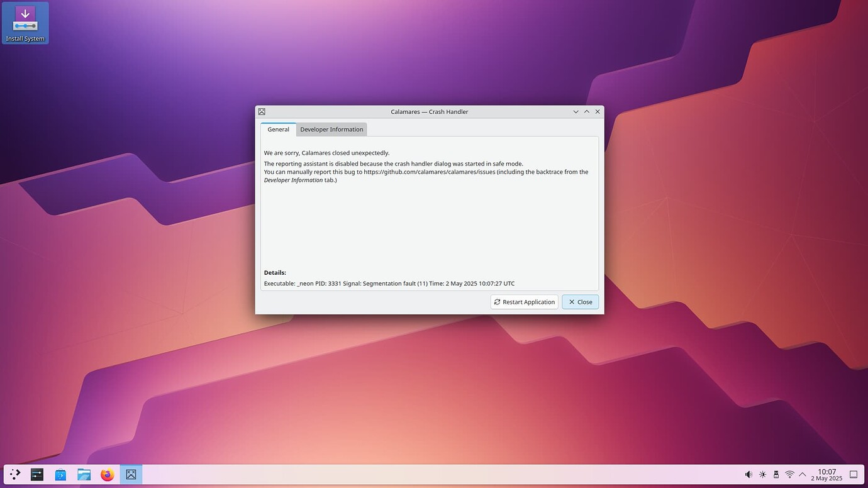Select the General tab
The height and width of the screenshot is (488, 868).
pyautogui.click(x=278, y=130)
